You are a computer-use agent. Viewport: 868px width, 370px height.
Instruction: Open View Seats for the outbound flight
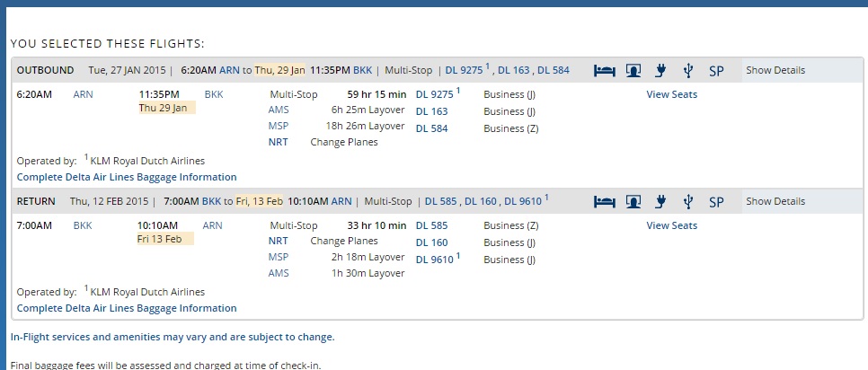point(671,94)
